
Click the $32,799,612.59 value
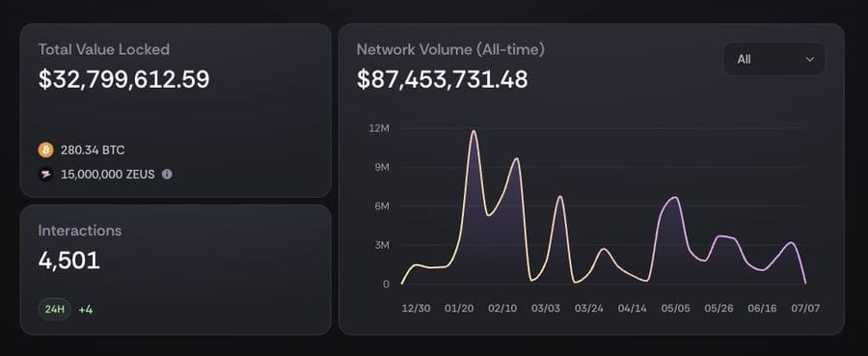click(x=124, y=80)
